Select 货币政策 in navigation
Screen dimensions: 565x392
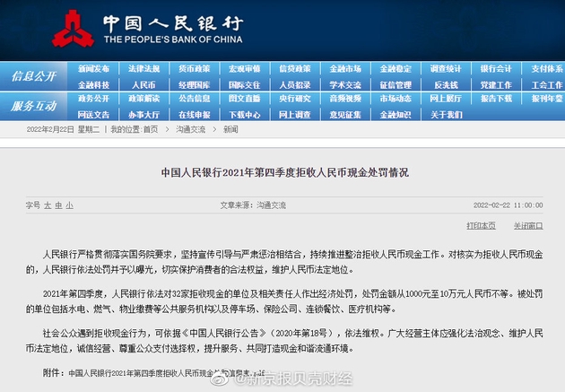pos(195,69)
